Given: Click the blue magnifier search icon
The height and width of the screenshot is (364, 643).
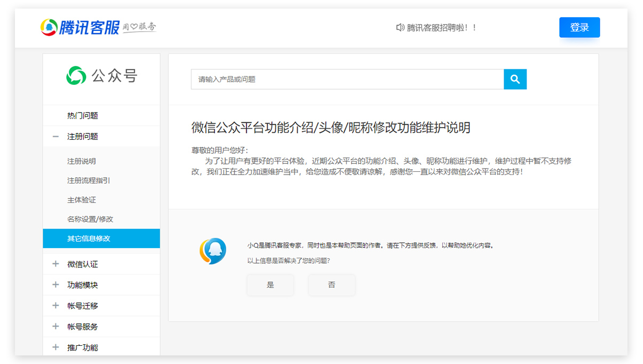Looking at the screenshot, I should point(515,79).
